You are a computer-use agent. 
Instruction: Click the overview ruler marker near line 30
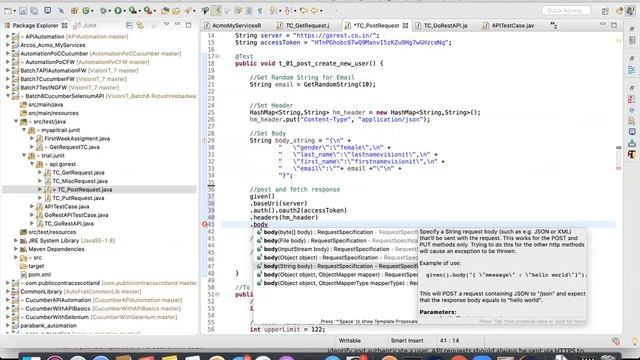[619, 147]
